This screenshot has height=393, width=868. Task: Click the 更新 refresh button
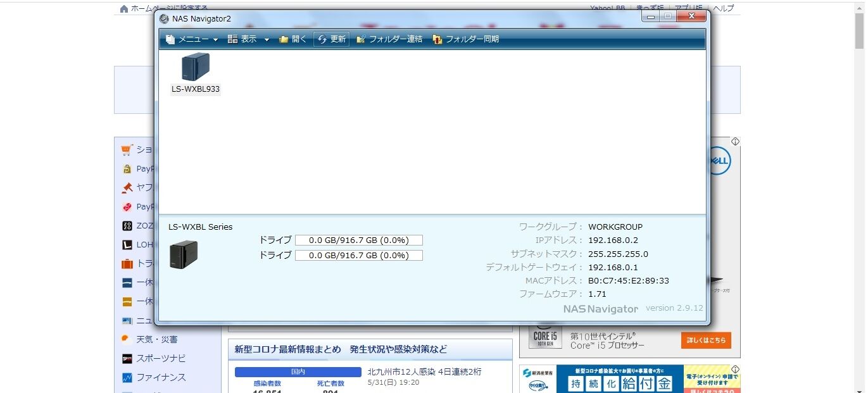(331, 39)
